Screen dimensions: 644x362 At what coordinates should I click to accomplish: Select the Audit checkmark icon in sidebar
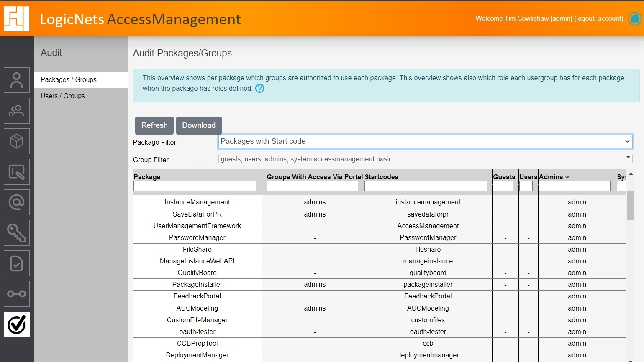[17, 324]
